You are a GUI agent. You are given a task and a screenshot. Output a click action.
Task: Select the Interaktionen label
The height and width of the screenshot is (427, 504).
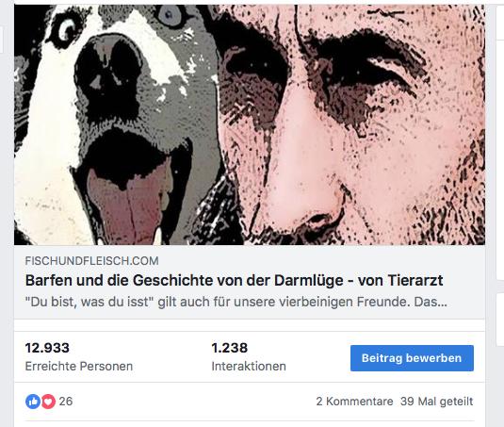[x=249, y=367]
